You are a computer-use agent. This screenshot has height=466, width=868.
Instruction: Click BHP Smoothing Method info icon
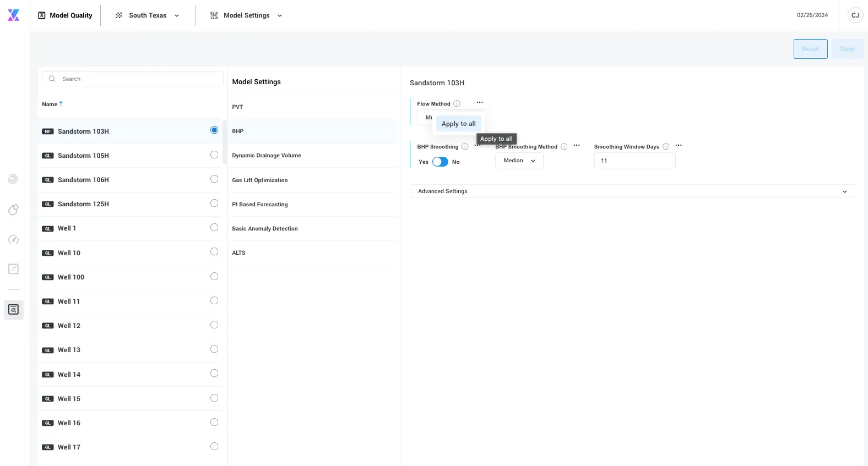click(564, 146)
